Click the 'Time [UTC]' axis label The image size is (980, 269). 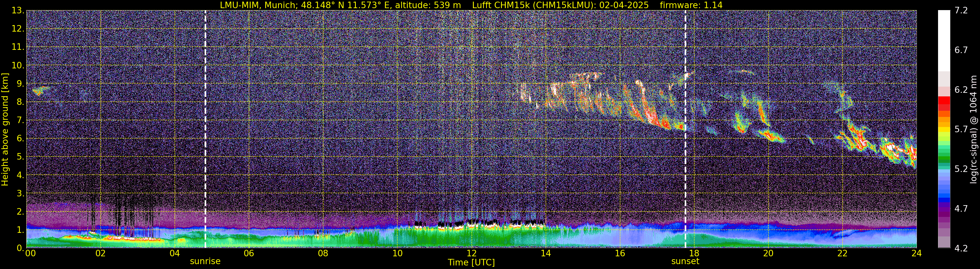click(471, 262)
